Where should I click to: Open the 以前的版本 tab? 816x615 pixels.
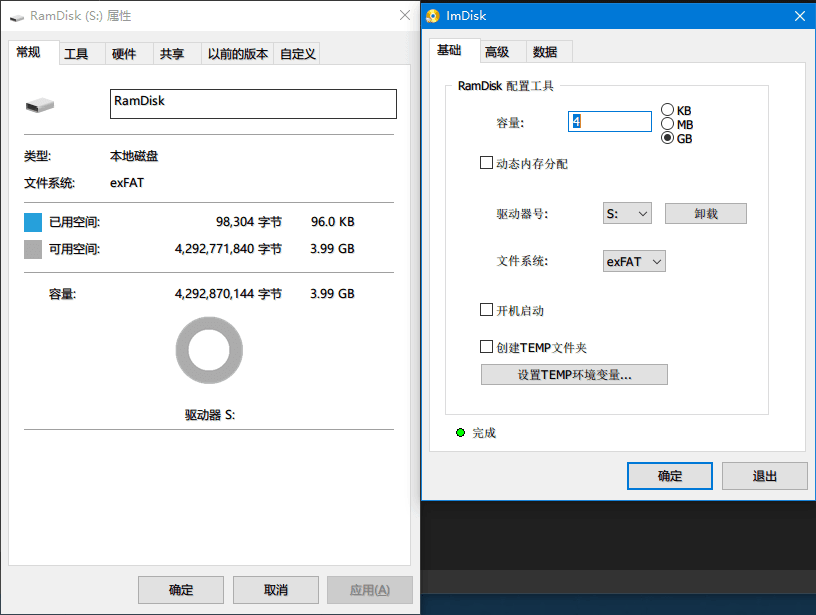coord(238,54)
